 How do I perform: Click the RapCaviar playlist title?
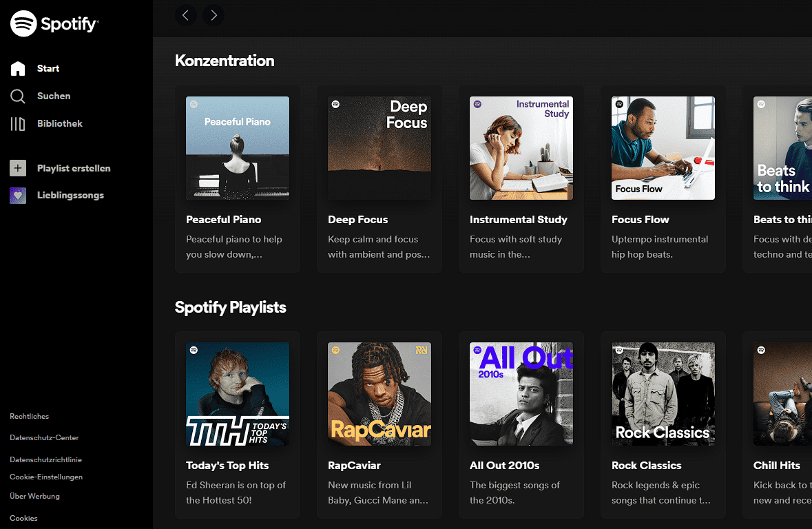coord(354,465)
